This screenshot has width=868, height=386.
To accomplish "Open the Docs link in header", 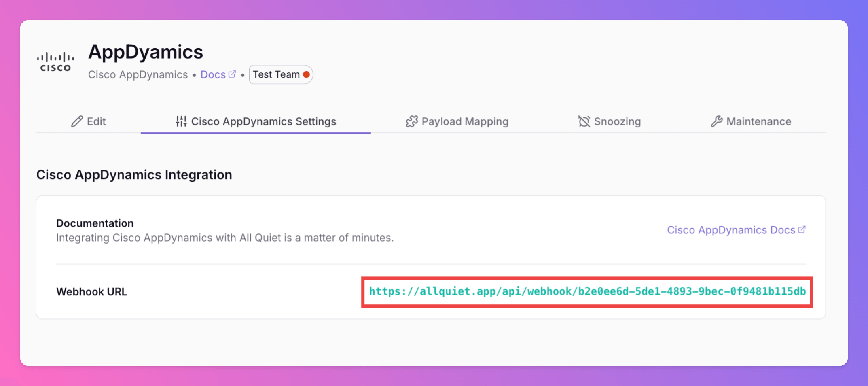I will point(218,75).
